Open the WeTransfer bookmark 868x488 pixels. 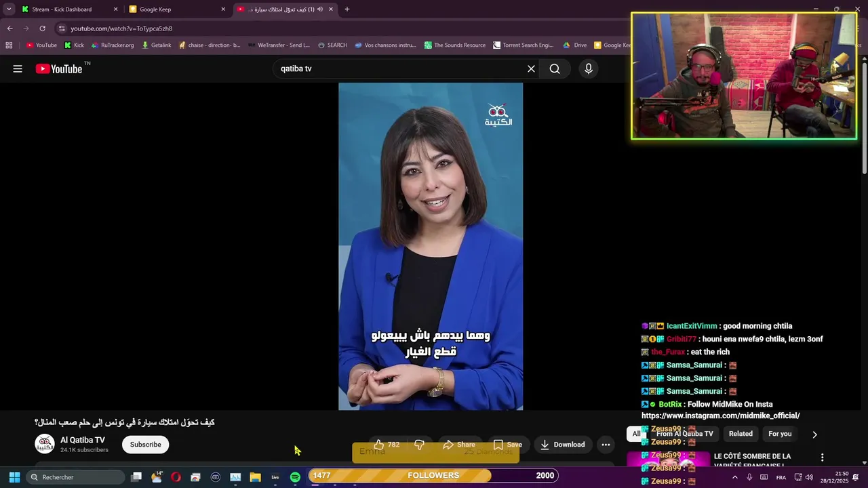[279, 45]
